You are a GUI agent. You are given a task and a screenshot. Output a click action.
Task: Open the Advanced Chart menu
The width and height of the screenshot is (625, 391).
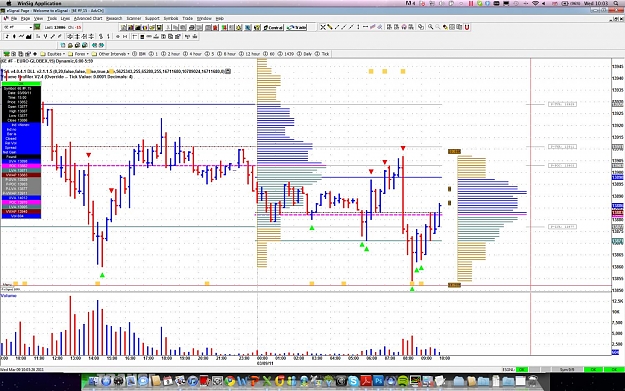pos(88,18)
